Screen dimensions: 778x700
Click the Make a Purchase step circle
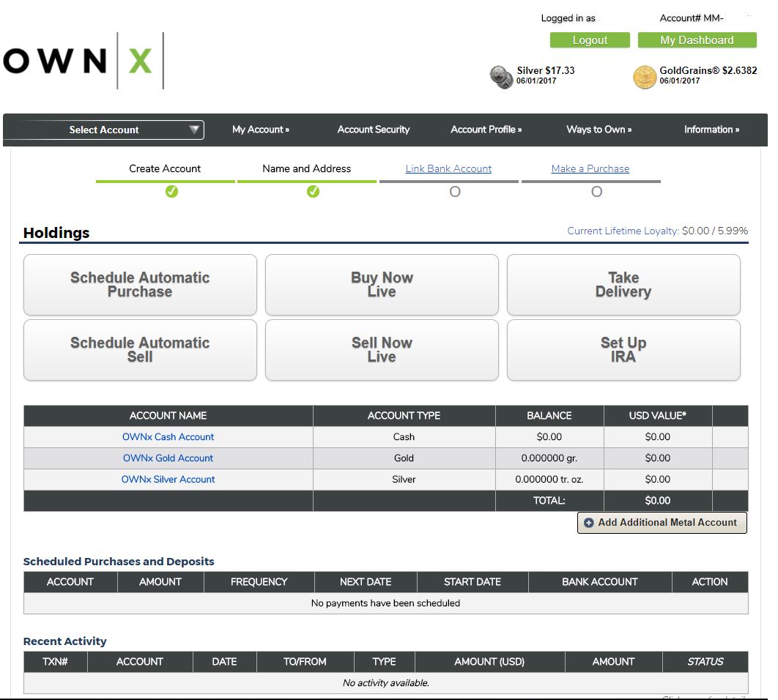point(597,192)
